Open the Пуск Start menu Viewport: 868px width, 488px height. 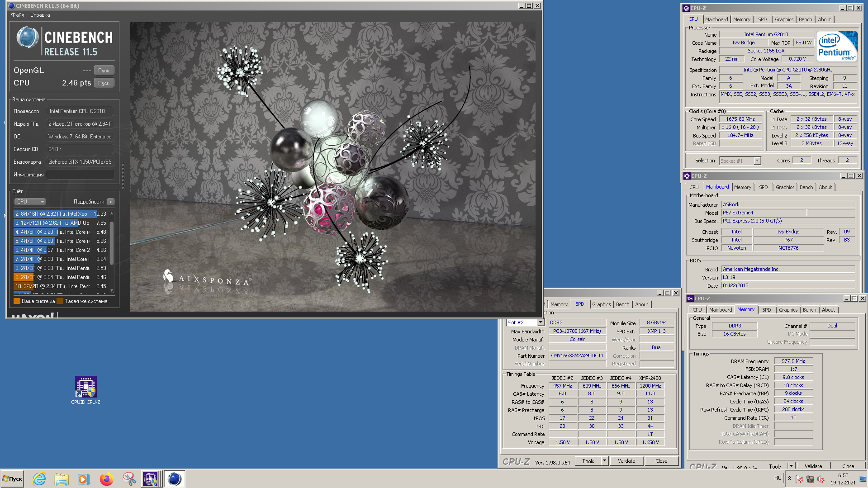[x=13, y=479]
